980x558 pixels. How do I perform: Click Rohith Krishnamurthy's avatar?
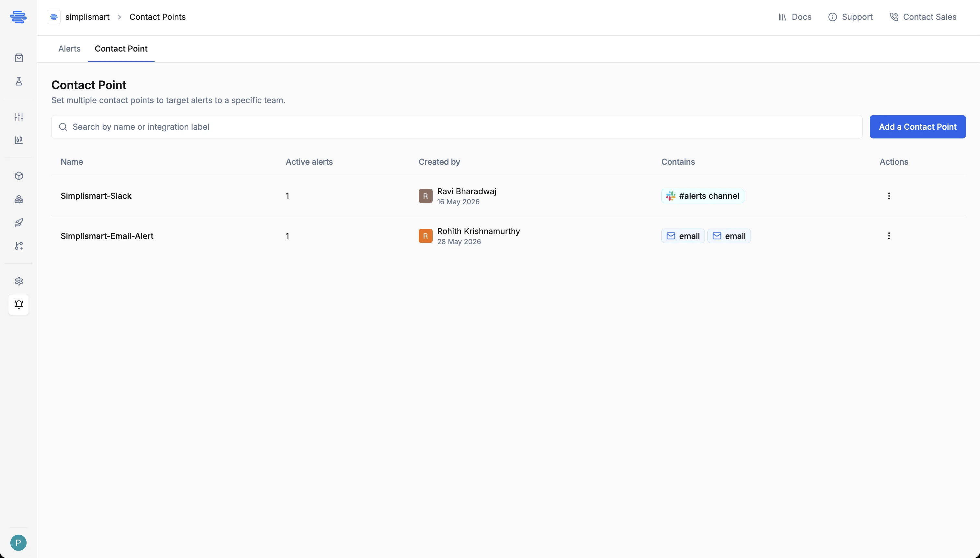[x=425, y=236]
